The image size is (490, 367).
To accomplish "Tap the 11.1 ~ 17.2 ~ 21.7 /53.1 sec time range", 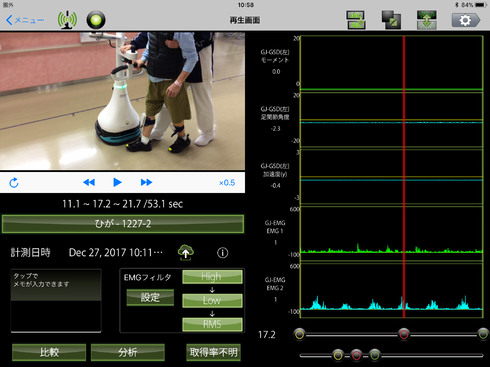I will click(x=122, y=204).
